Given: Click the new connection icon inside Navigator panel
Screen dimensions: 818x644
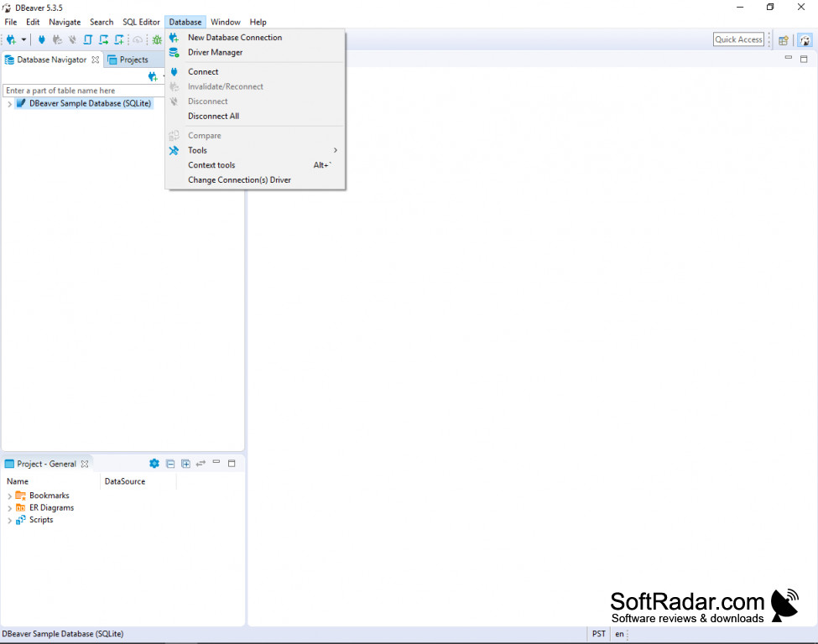Looking at the screenshot, I should [x=153, y=76].
